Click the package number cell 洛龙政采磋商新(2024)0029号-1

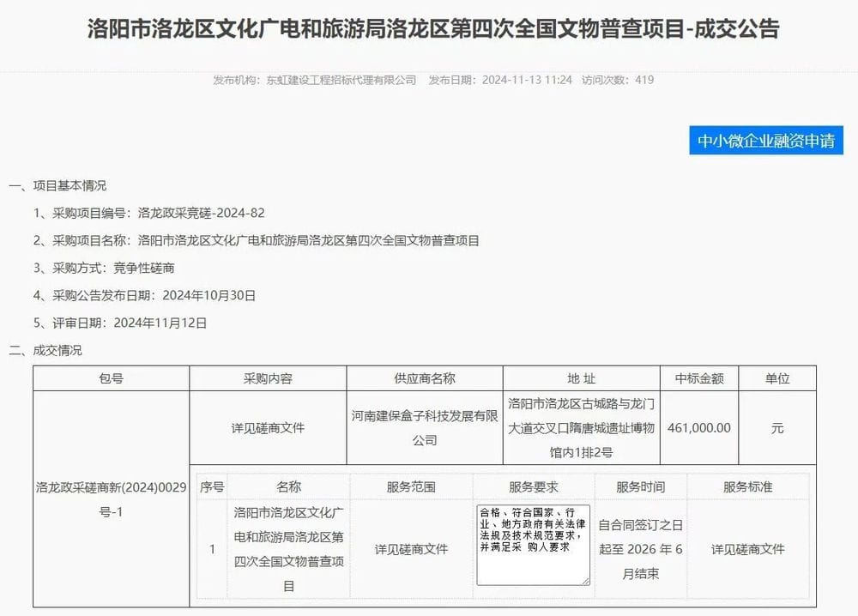[x=111, y=499]
